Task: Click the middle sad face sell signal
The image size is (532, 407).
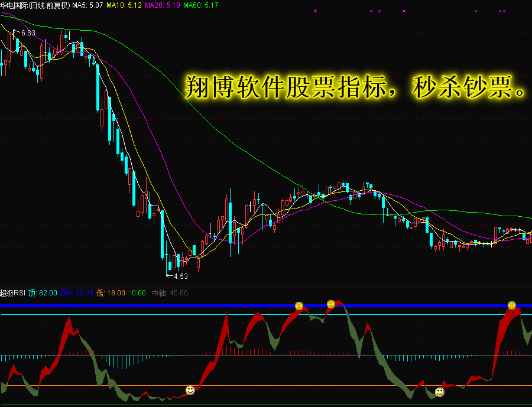Action: (331, 304)
